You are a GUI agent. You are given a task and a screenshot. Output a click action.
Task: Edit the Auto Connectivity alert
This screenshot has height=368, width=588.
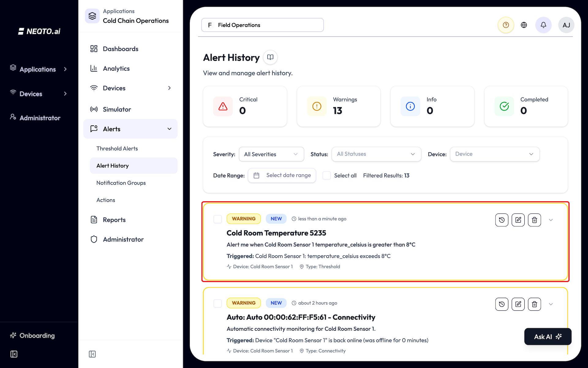(x=518, y=304)
